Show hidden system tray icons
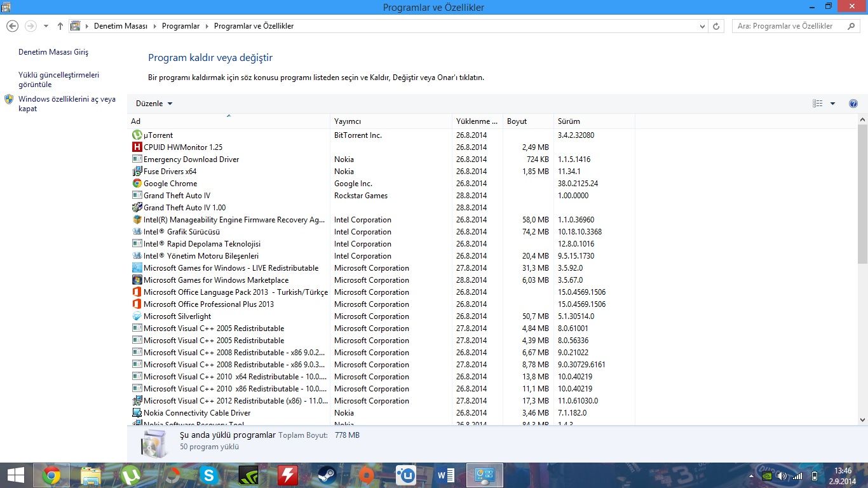The image size is (868, 488). tap(752, 476)
